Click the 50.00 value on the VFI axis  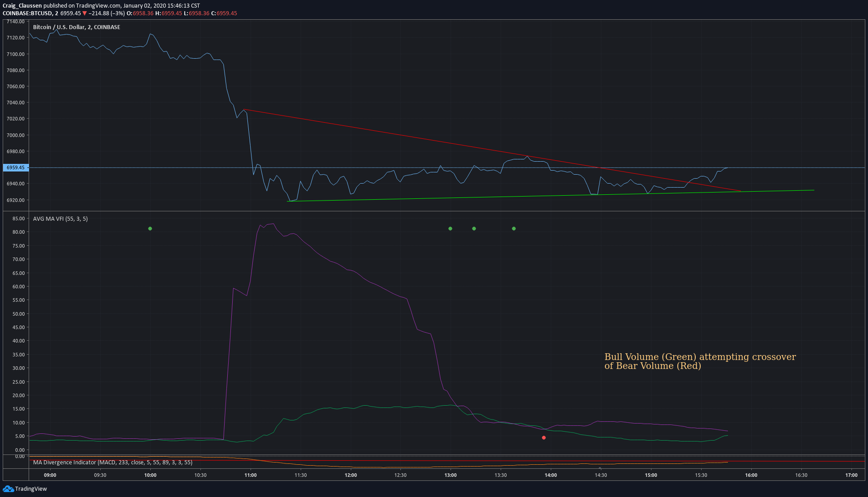pyautogui.click(x=19, y=314)
